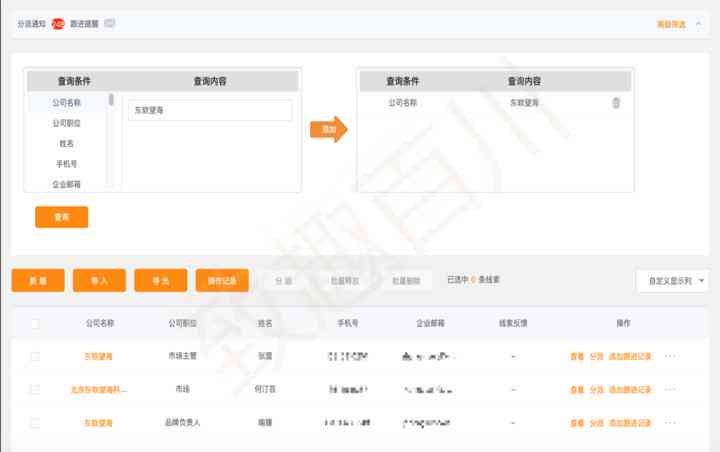Collapse the 高级筛选 panel with chevron

(x=698, y=24)
